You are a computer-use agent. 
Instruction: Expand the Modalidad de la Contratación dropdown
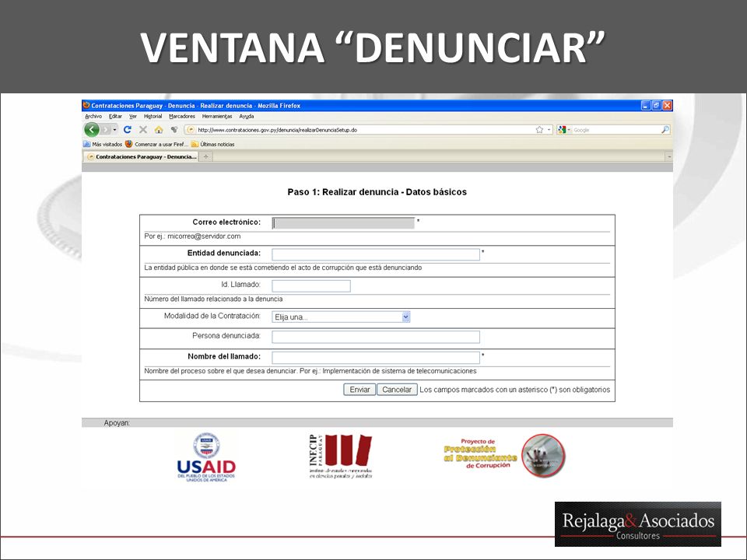[x=341, y=317]
